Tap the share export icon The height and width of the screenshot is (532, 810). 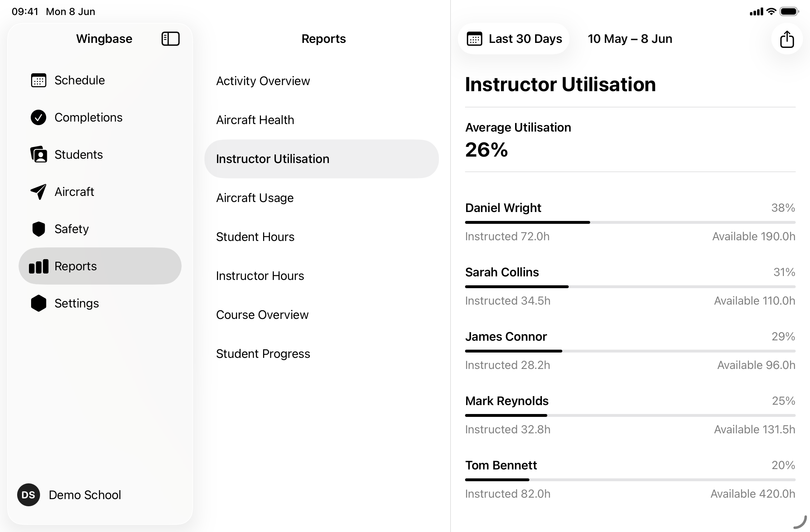pyautogui.click(x=787, y=39)
